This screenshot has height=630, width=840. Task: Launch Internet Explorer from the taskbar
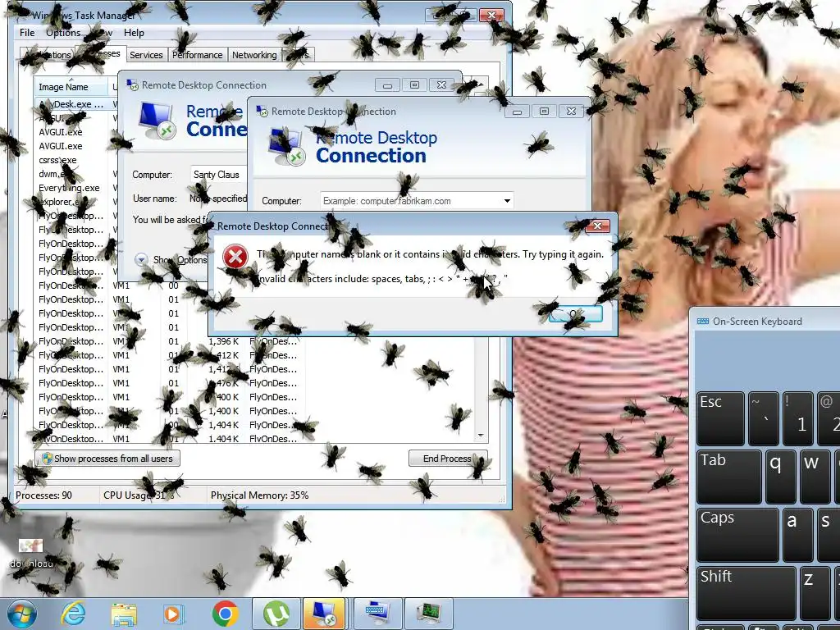[72, 614]
